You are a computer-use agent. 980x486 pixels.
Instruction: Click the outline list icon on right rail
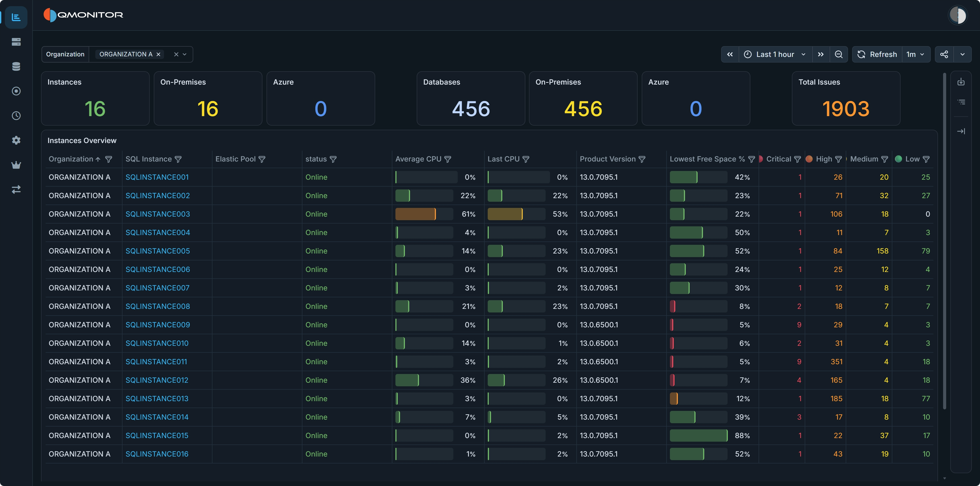click(x=961, y=102)
